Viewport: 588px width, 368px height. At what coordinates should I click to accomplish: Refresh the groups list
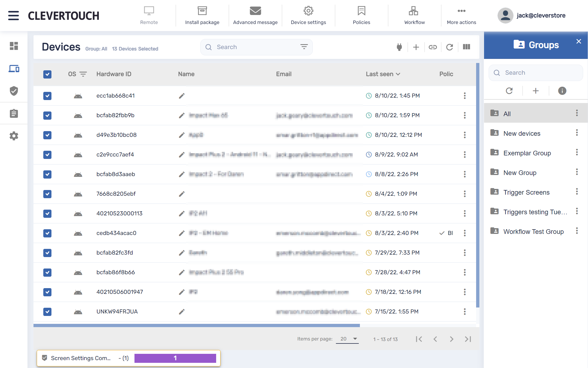tap(509, 91)
